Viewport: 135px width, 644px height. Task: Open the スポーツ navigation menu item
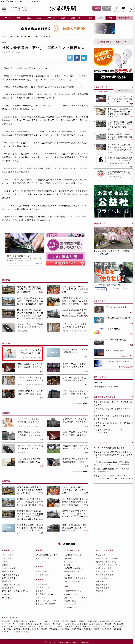pyautogui.click(x=51, y=18)
